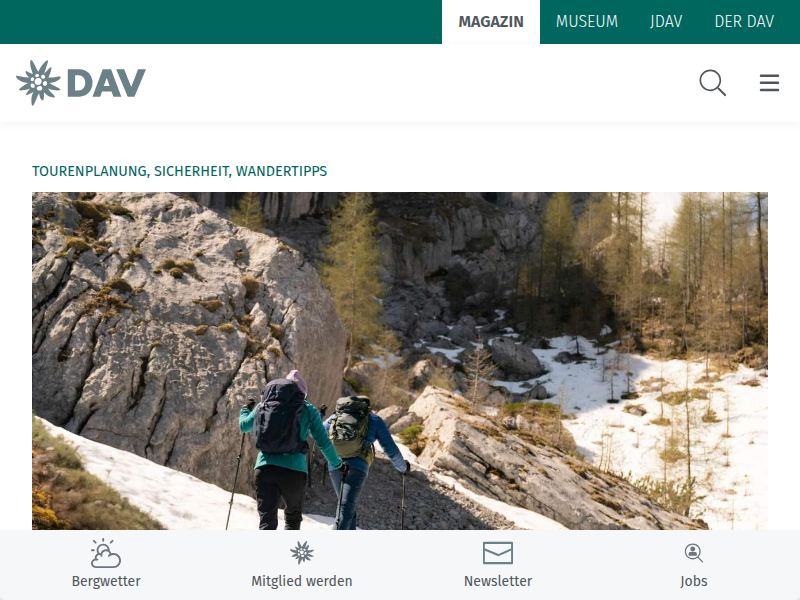Go to the Jobs text link
This screenshot has width=800, height=600.
[x=693, y=581]
